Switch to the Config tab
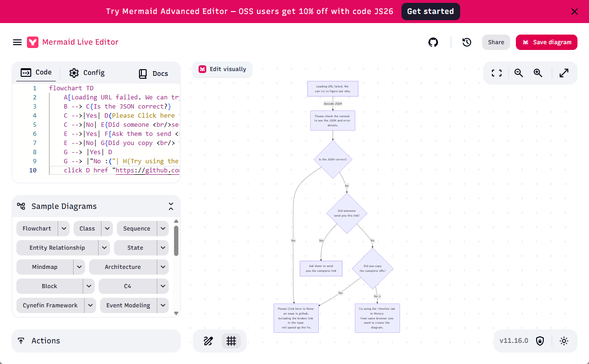 [x=87, y=73]
